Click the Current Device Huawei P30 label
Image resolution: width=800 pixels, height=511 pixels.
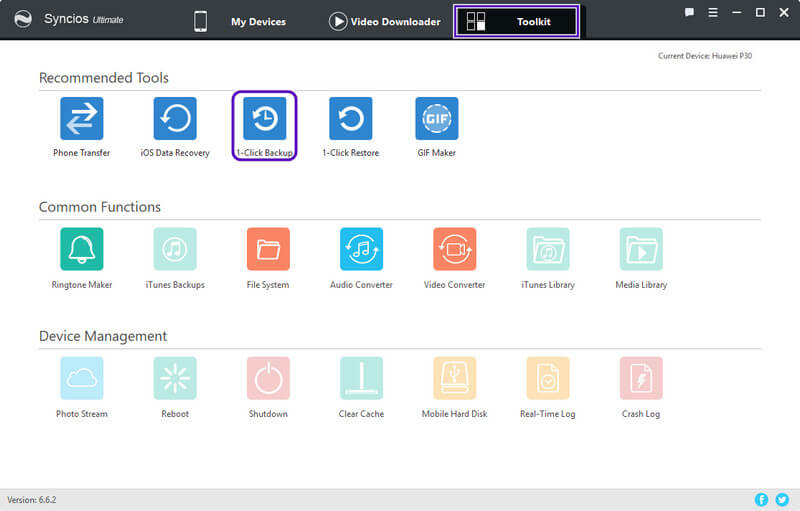click(x=705, y=56)
